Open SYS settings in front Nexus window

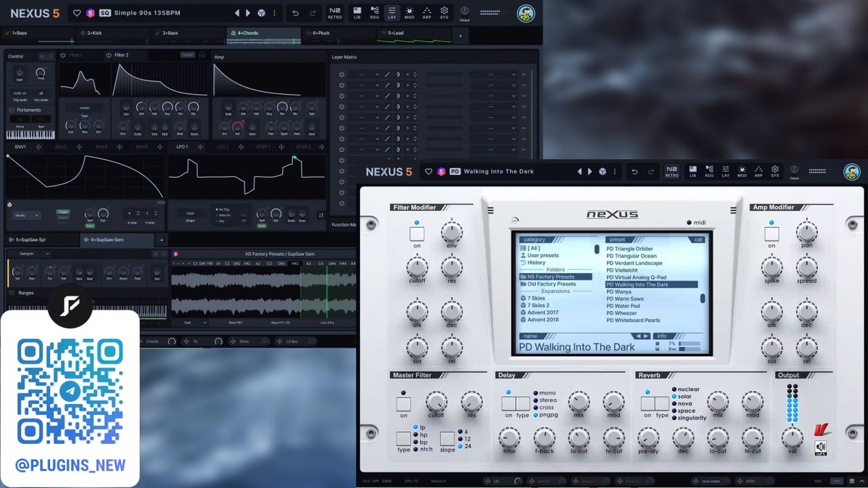775,171
